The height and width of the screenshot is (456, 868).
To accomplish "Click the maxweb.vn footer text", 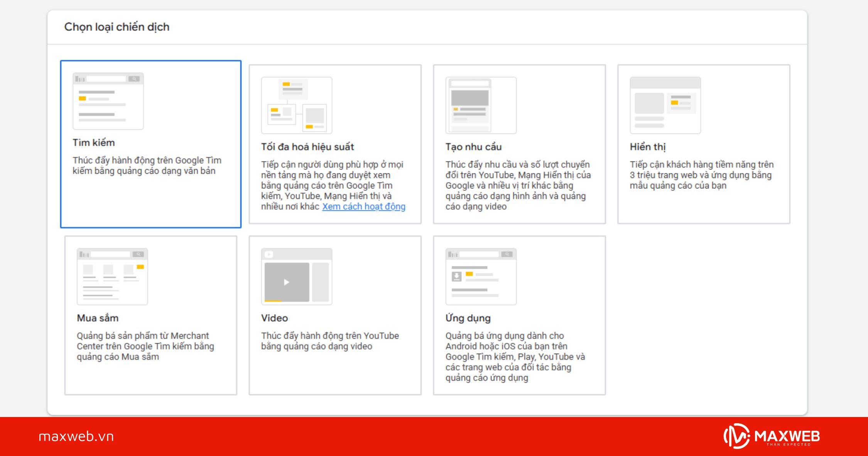I will tap(76, 437).
